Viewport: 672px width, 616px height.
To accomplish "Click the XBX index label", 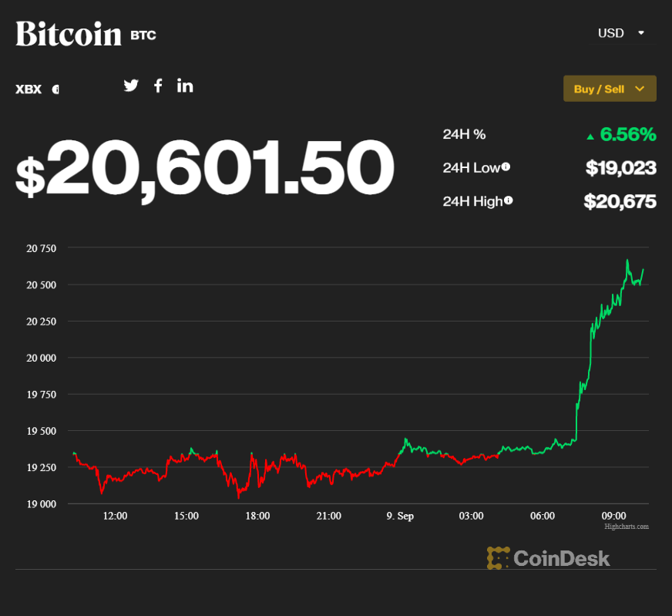I will pos(28,89).
